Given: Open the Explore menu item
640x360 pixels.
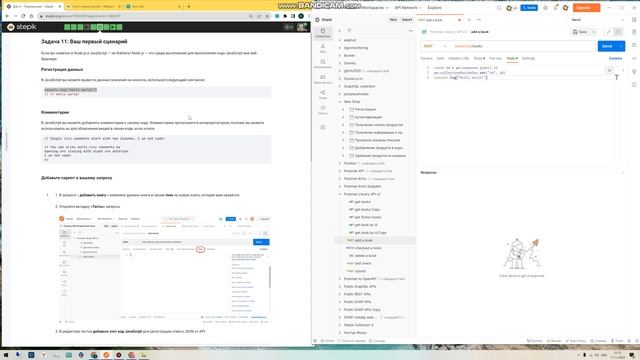Looking at the screenshot, I should point(434,8).
